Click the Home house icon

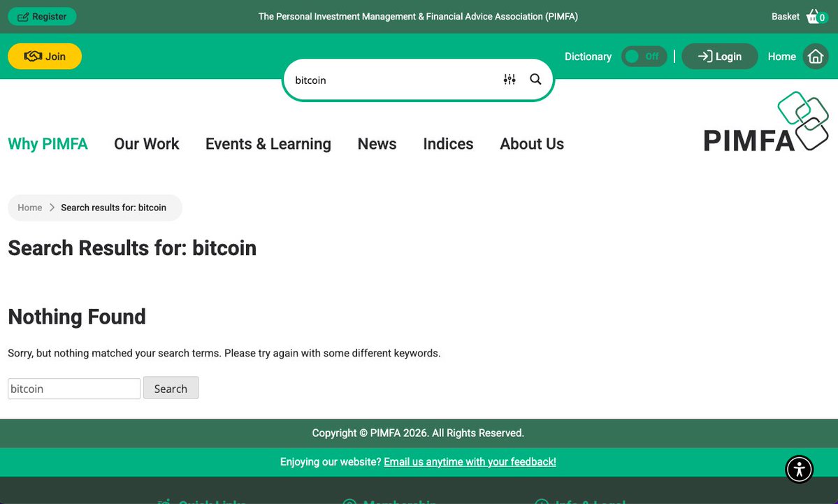[x=815, y=56]
